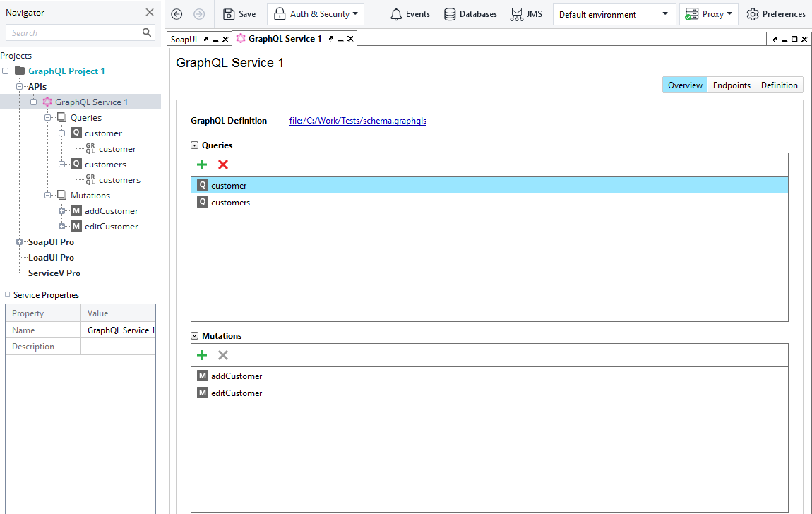
Task: Navigate back with the left arrow icon
Action: pos(176,13)
